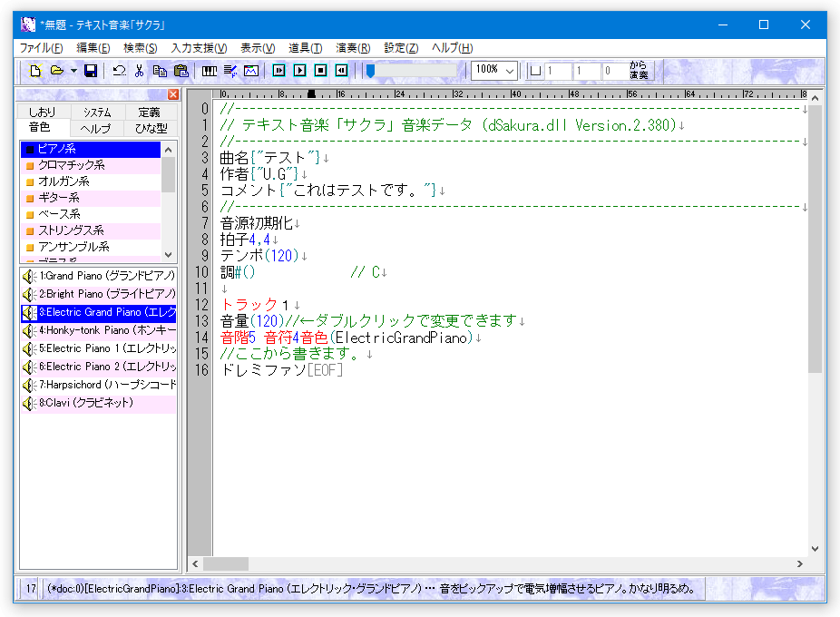
Task: Select 7:Harpsichord instrument text
Action: pos(107,385)
